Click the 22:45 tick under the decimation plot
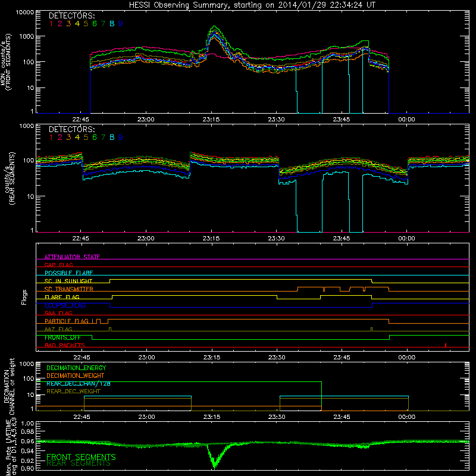Screen dimensions: 476x476 82,417
